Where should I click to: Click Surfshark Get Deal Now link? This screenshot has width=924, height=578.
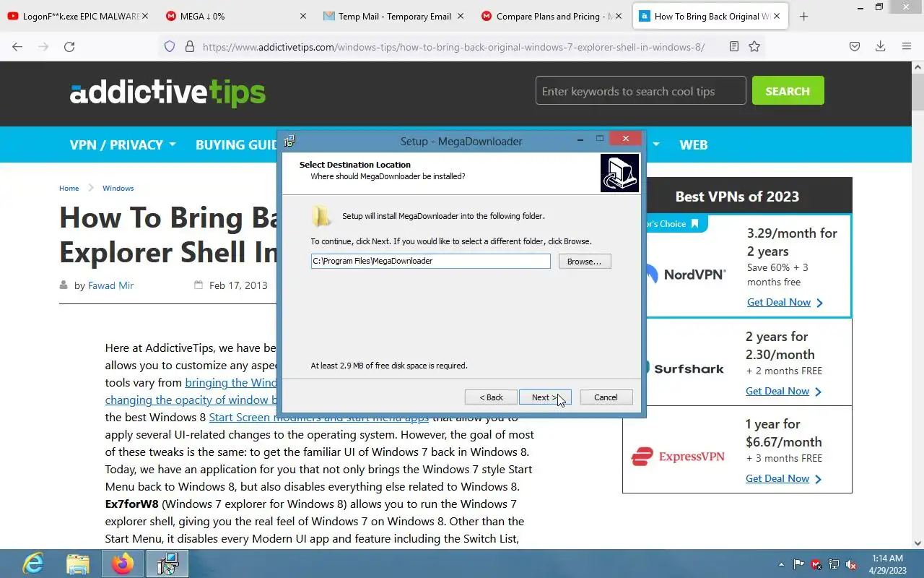click(783, 391)
